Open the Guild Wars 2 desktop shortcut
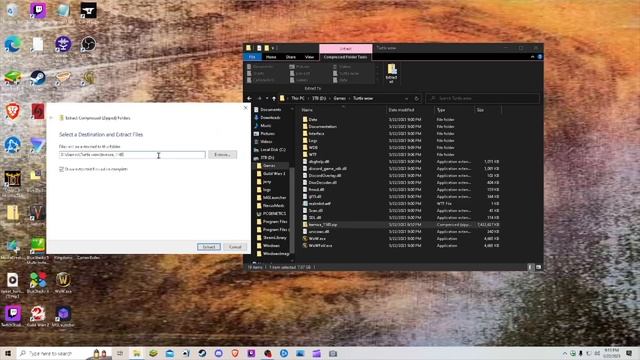Screen dimensions: 640x360 (x=38, y=316)
